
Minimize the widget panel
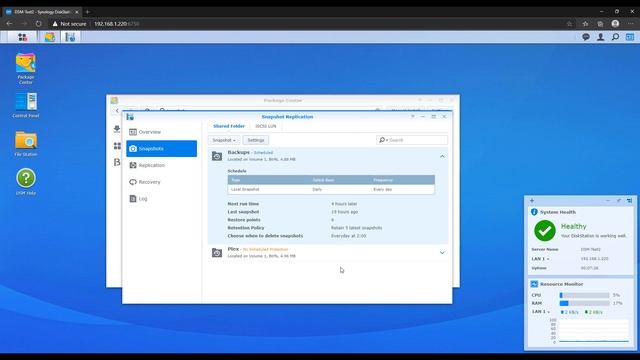click(x=608, y=200)
